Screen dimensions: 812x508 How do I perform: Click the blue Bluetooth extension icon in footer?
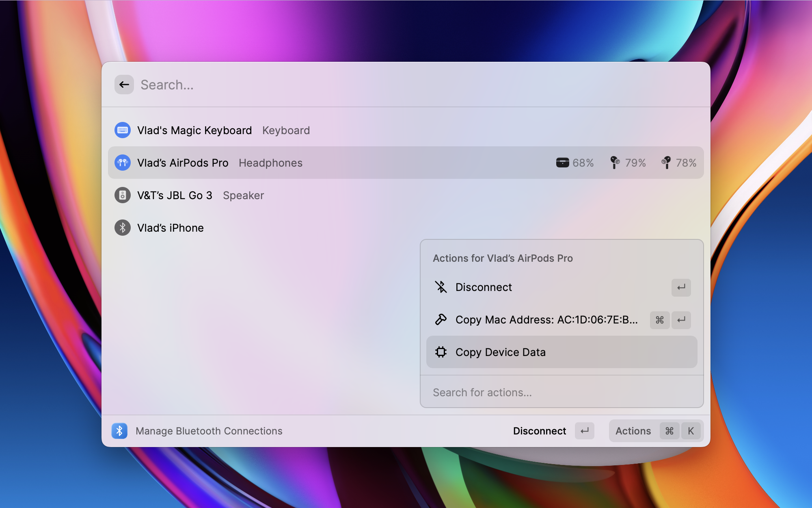(x=119, y=431)
